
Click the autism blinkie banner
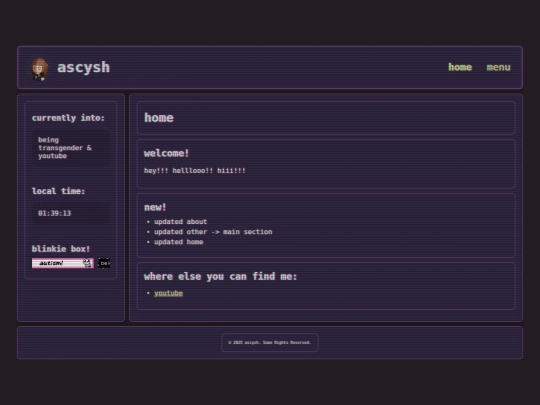click(62, 263)
